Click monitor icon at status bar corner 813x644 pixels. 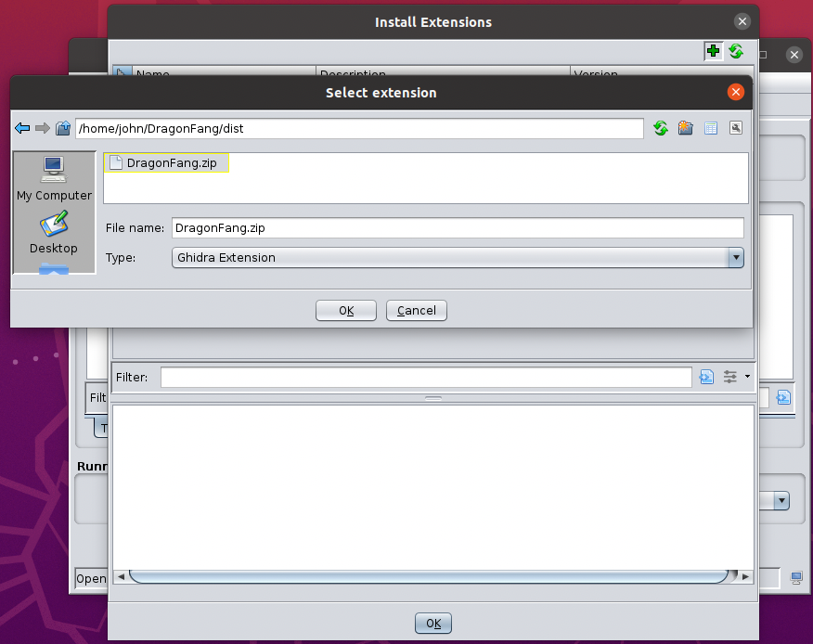[x=796, y=577]
